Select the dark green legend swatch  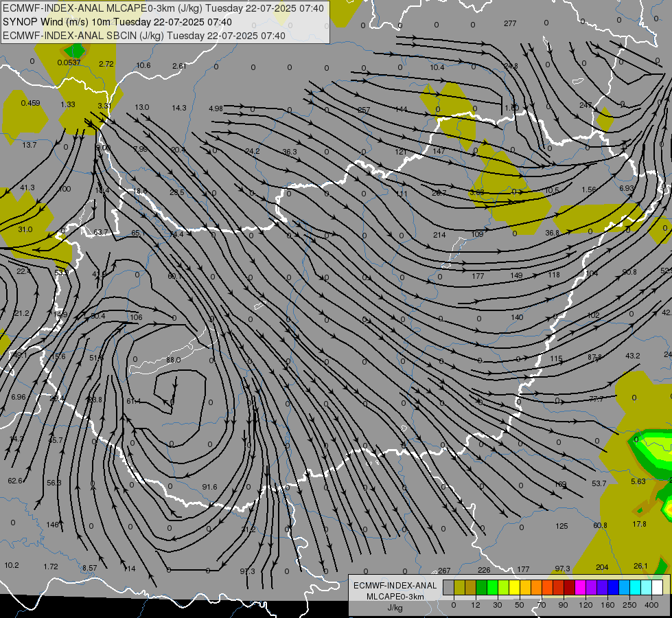click(x=482, y=587)
